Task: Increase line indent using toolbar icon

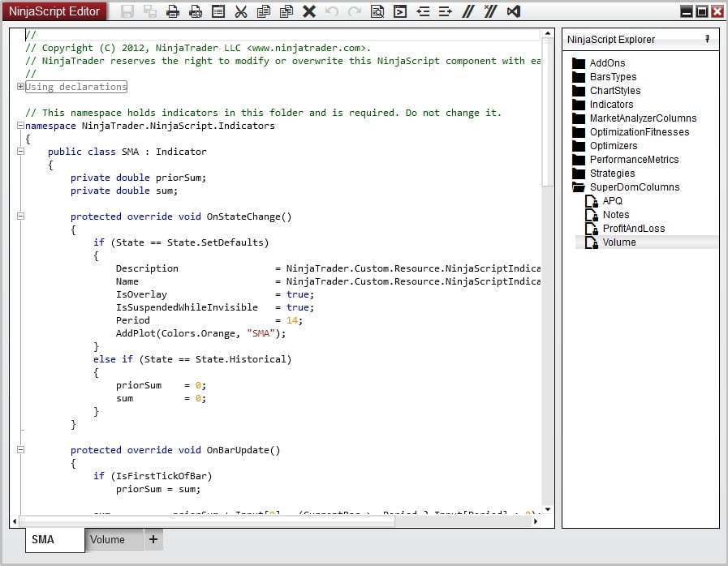Action: [x=445, y=11]
